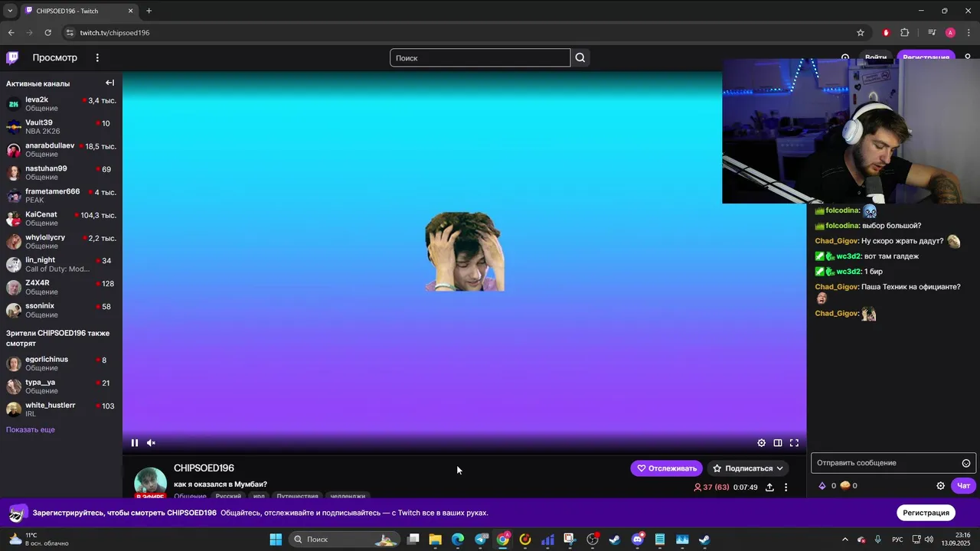Click the Регистрация button in bottom banner

coord(926,513)
